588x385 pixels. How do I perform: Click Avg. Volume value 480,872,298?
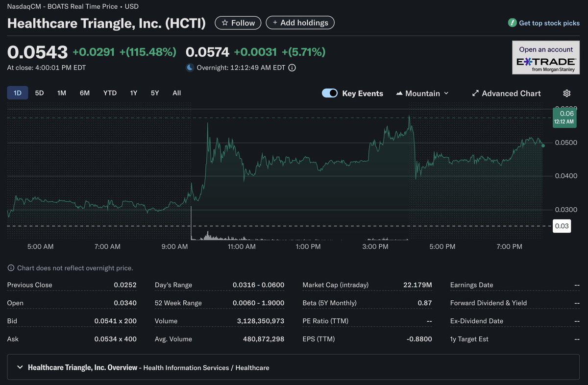(x=264, y=339)
